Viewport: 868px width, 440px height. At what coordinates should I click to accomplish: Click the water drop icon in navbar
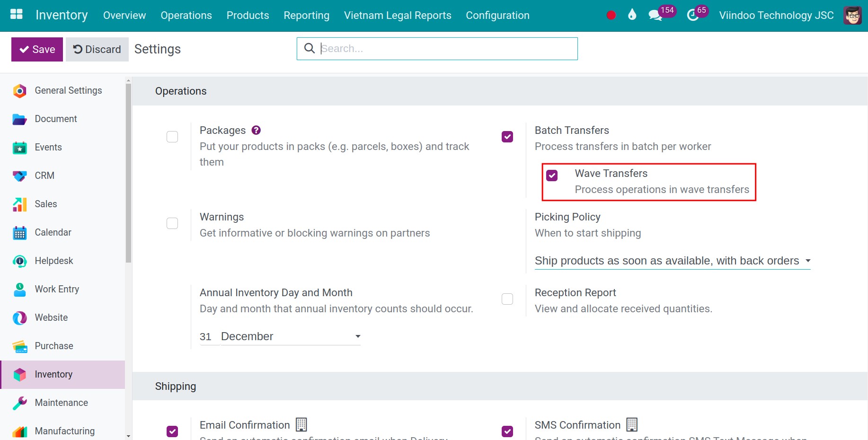click(x=632, y=15)
